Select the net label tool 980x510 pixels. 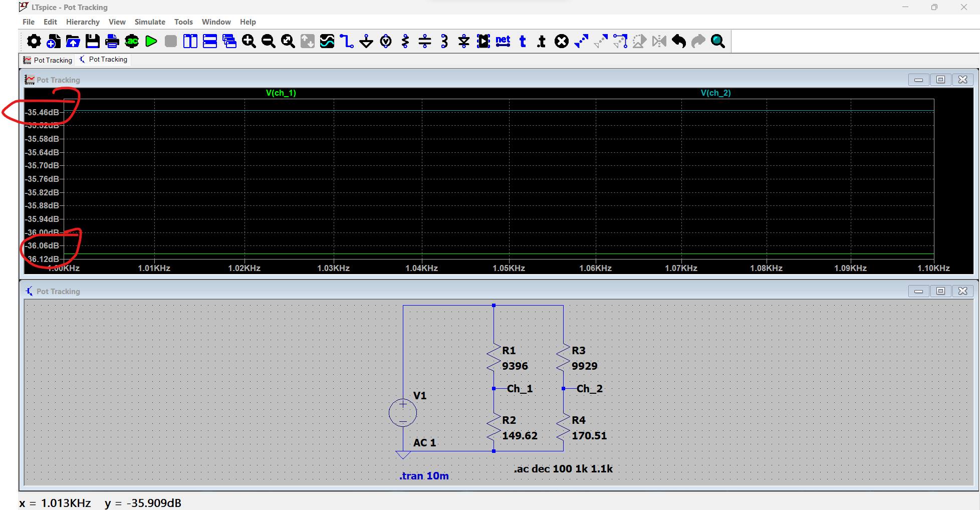503,41
